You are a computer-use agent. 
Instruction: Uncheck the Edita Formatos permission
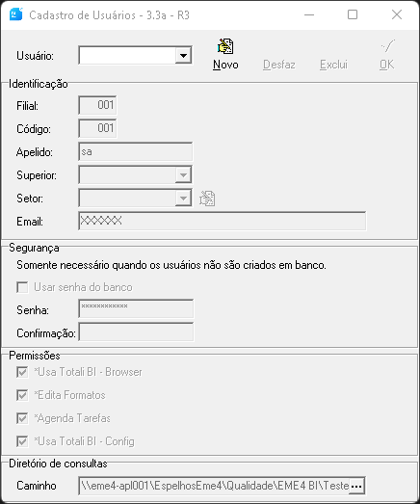point(22,395)
